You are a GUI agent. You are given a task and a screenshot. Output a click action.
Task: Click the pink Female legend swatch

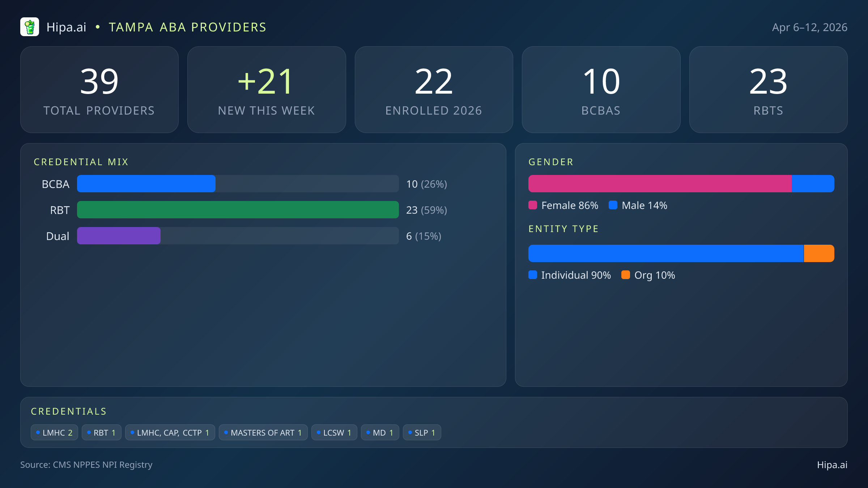[533, 205]
